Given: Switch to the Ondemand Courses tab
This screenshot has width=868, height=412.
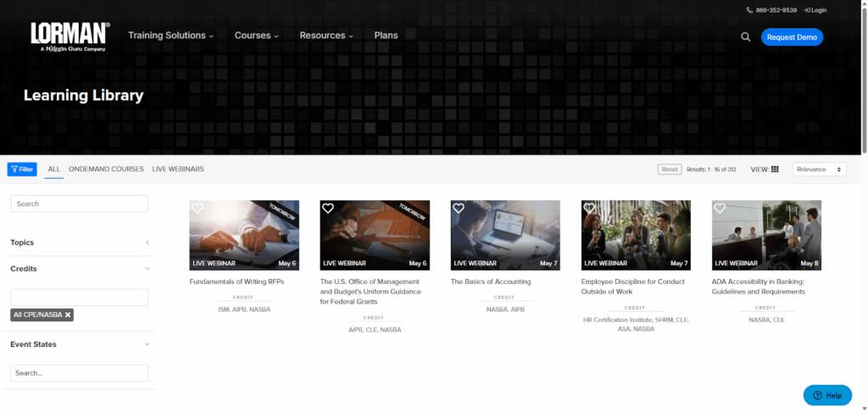Looking at the screenshot, I should point(106,170).
